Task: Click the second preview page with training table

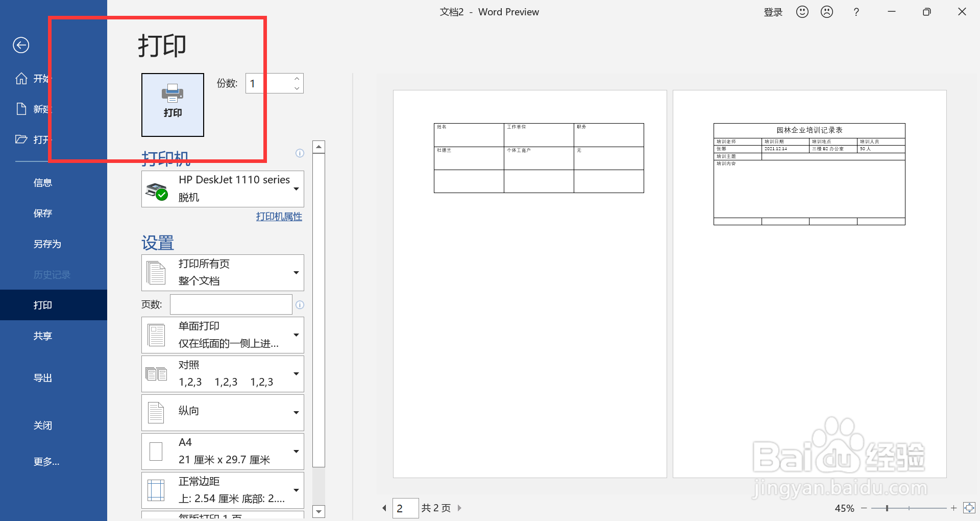Action: pyautogui.click(x=810, y=284)
